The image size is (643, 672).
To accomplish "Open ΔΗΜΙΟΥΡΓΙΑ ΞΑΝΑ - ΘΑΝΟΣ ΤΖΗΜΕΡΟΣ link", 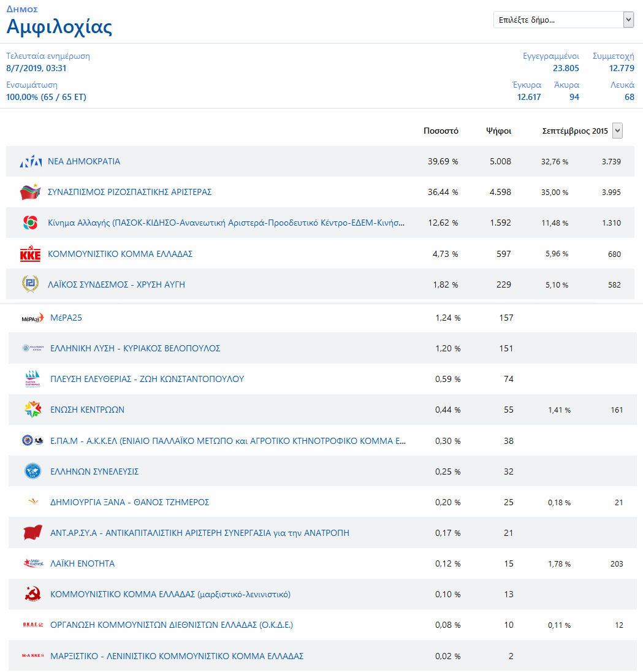I will coord(130,502).
